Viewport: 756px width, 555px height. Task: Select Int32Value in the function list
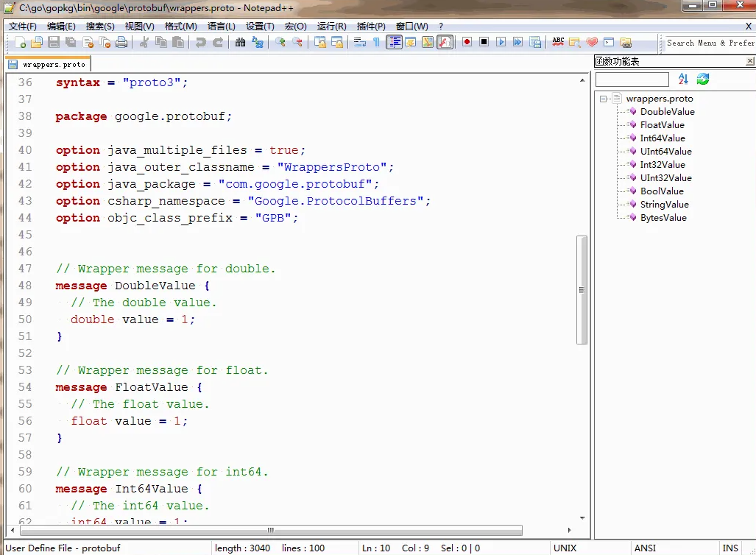[x=663, y=165]
